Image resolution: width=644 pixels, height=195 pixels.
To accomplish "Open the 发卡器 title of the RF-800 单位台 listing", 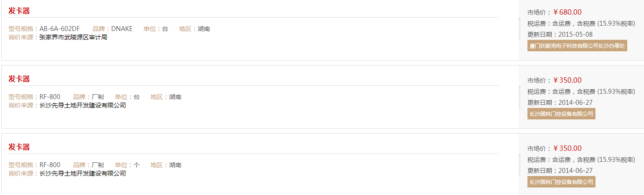I will pos(19,79).
